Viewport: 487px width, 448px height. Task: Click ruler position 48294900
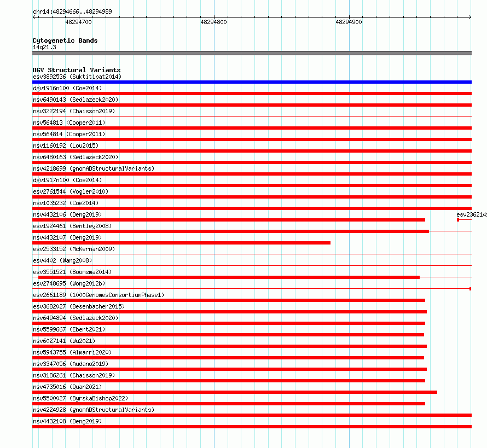pos(349,22)
